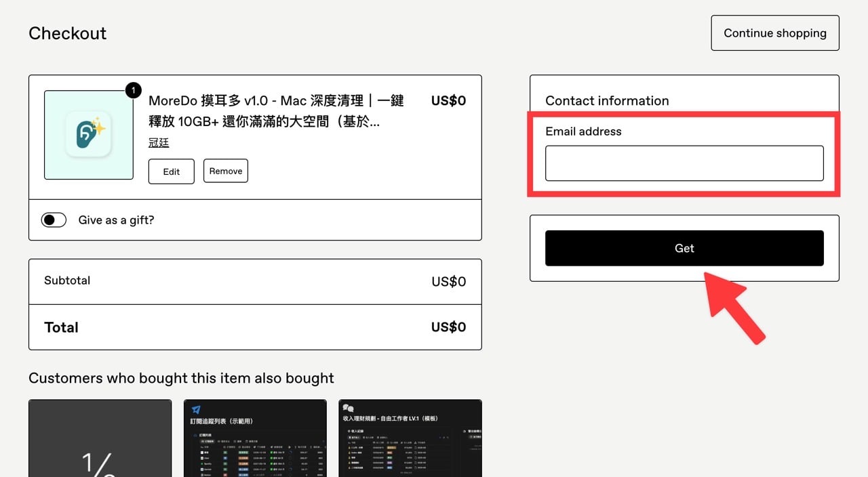Image resolution: width=868 pixels, height=477 pixels.
Task: Click the Total US$0 amount
Action: 448,327
